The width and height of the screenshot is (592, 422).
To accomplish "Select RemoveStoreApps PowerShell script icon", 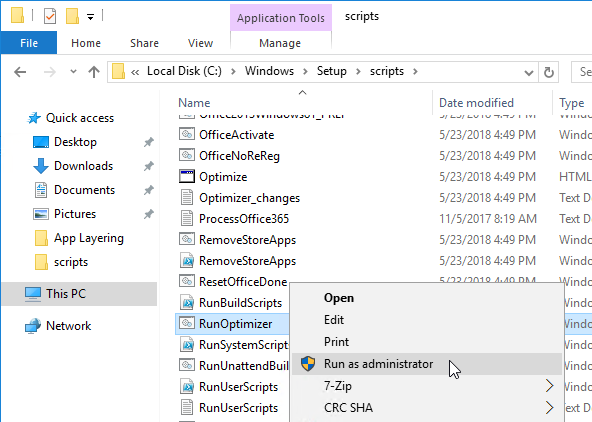I will tap(187, 260).
